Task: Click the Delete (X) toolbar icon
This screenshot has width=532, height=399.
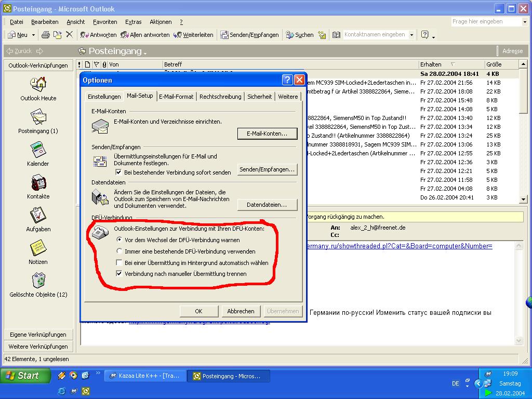Action: coord(69,35)
